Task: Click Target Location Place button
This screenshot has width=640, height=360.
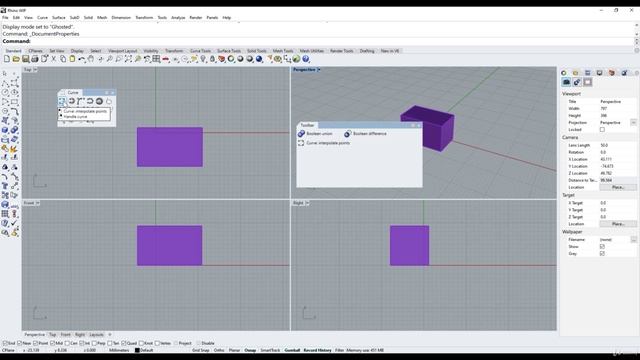Action: 618,224
